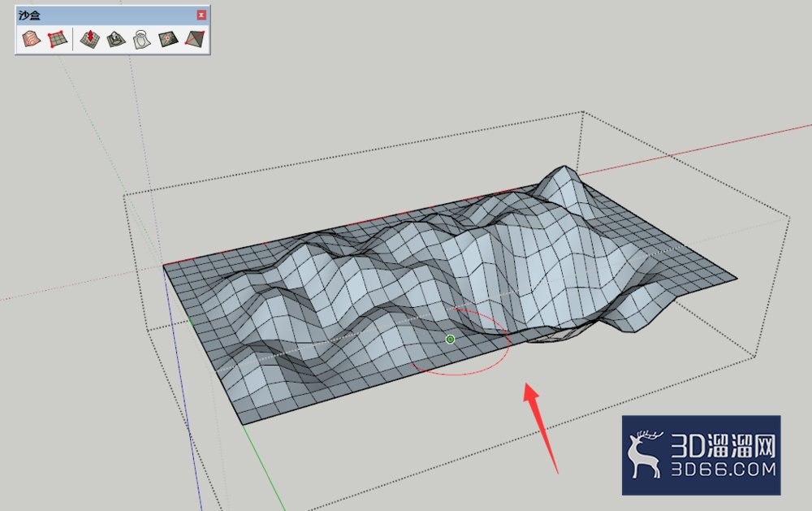Viewport: 812px width, 511px height.
Task: Pick the Drape sandbox tool
Action: (141, 39)
